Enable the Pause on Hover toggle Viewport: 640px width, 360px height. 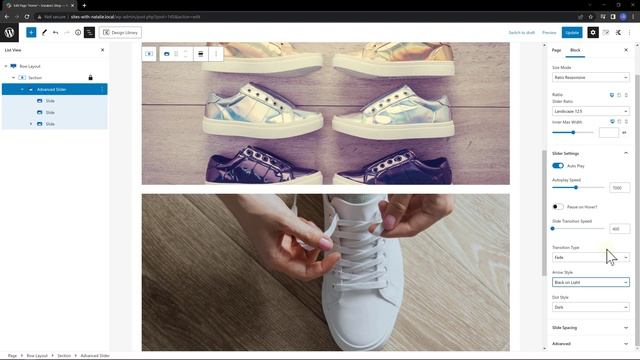click(558, 207)
